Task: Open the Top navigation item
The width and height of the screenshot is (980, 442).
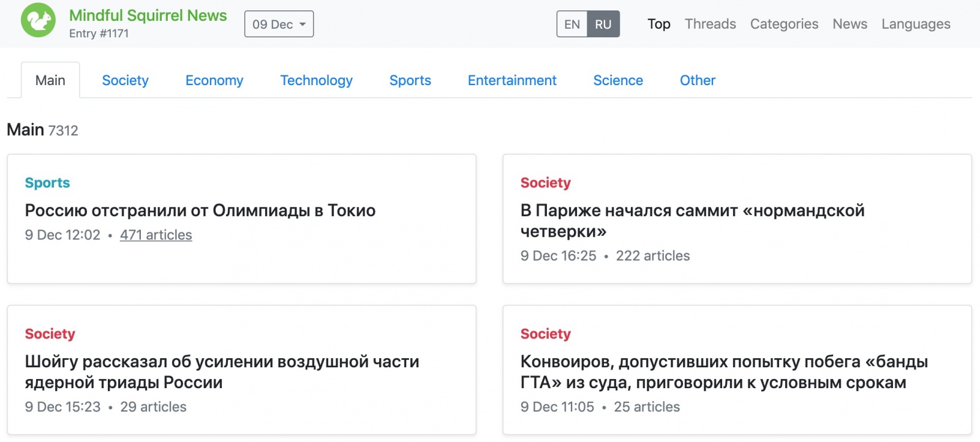Action: click(659, 24)
